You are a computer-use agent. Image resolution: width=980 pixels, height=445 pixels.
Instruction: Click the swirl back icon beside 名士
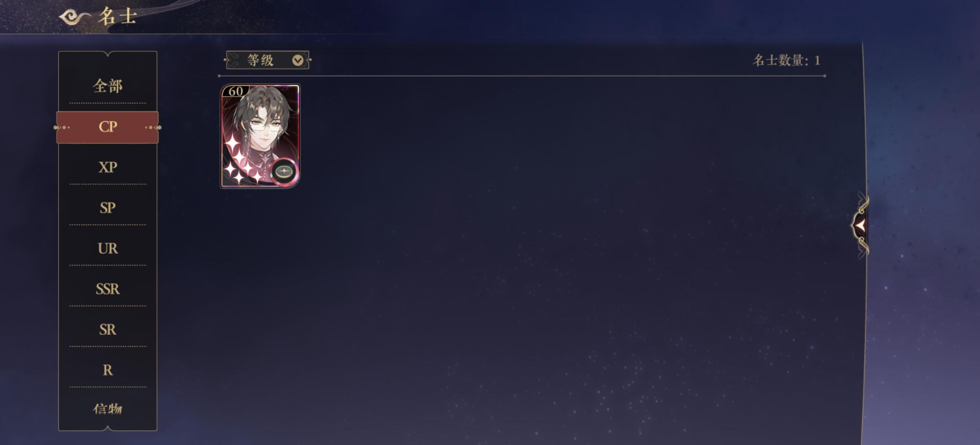(x=74, y=17)
